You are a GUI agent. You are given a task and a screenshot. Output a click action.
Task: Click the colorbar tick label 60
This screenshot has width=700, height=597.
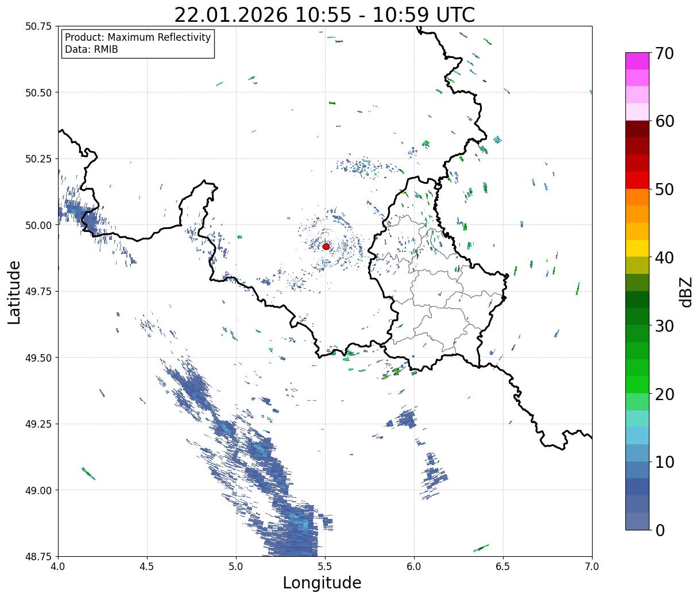pos(664,121)
